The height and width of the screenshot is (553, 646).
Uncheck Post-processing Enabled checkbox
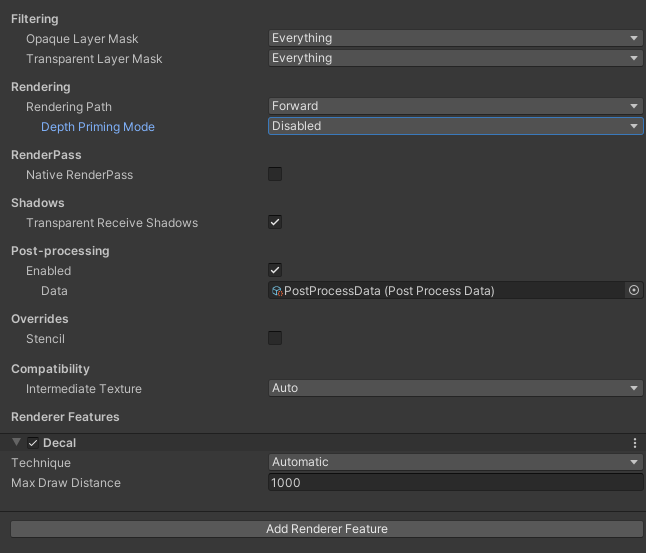tap(275, 270)
